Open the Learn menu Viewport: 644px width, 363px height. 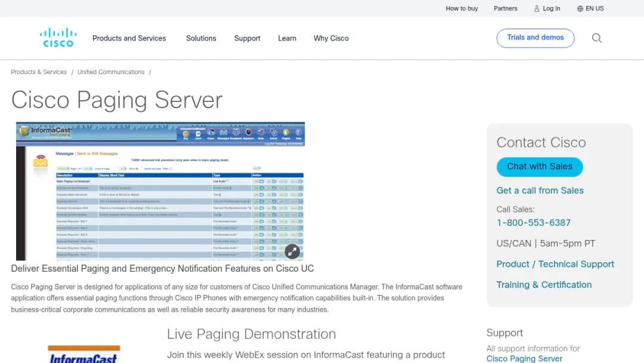point(287,38)
